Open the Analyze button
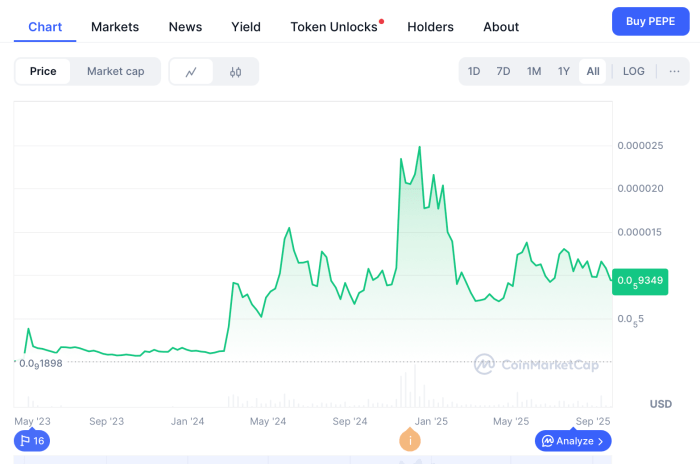 pos(573,441)
